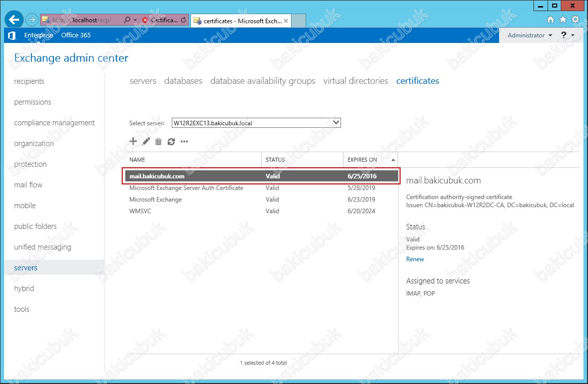
Task: Click the Enterprise navigation link
Action: [38, 35]
